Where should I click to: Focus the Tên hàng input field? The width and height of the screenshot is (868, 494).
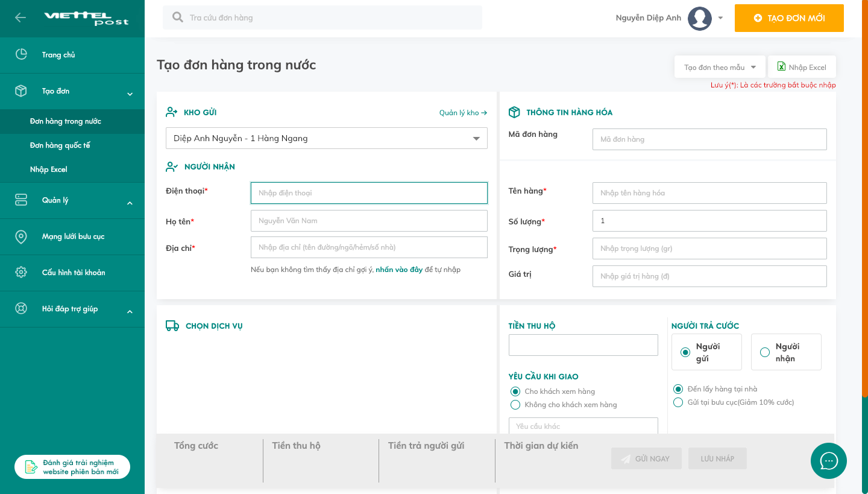[709, 193]
